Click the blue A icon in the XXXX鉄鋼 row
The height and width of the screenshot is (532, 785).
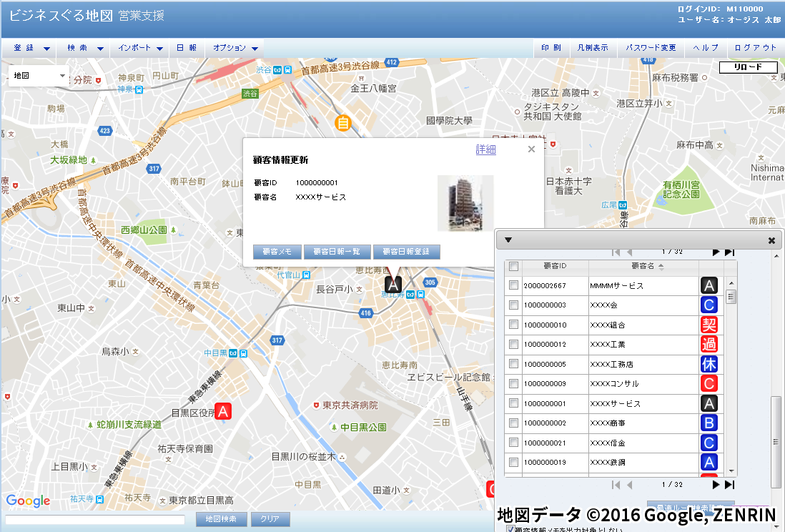(709, 463)
